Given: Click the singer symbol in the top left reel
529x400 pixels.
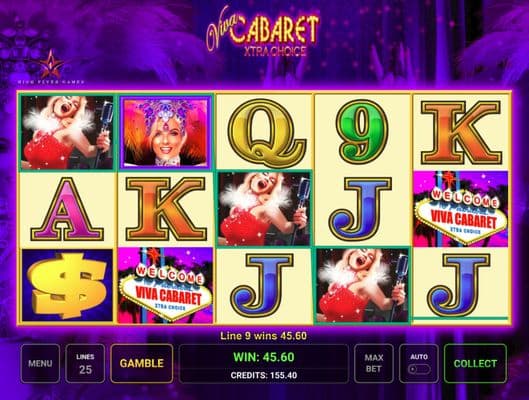Looking at the screenshot, I should [67, 132].
